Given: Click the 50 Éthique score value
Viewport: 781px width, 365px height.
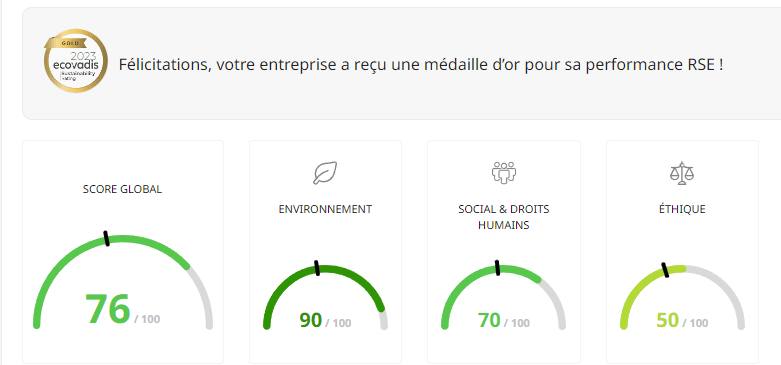Looking at the screenshot, I should point(667,320).
